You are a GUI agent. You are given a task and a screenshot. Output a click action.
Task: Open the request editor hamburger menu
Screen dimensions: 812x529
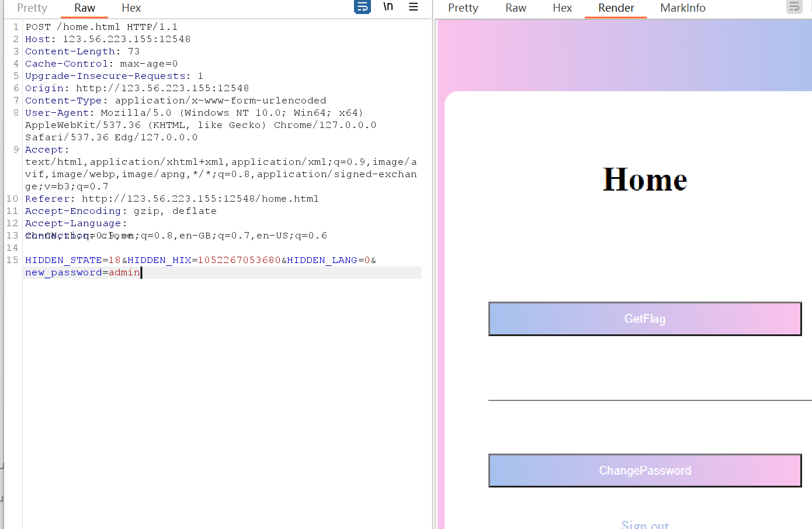click(x=413, y=7)
